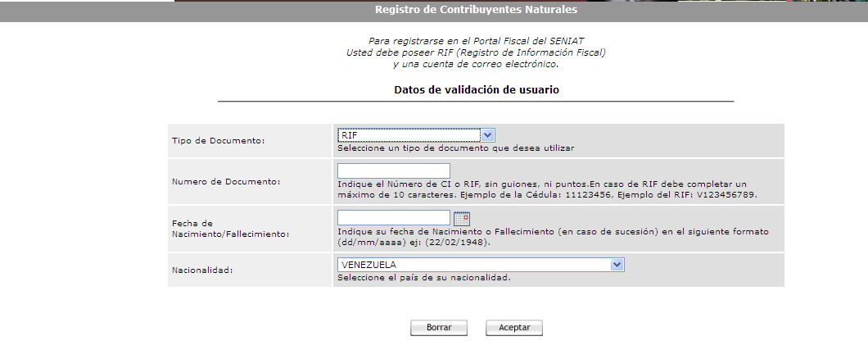Open the calendar date picker icon
The height and width of the screenshot is (359, 868).
[461, 218]
